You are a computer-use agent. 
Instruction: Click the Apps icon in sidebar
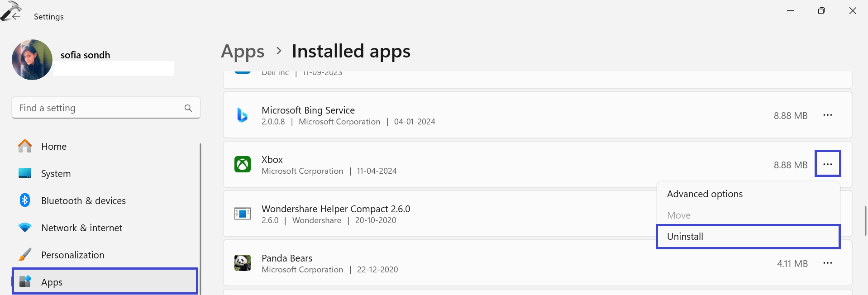pyautogui.click(x=25, y=281)
